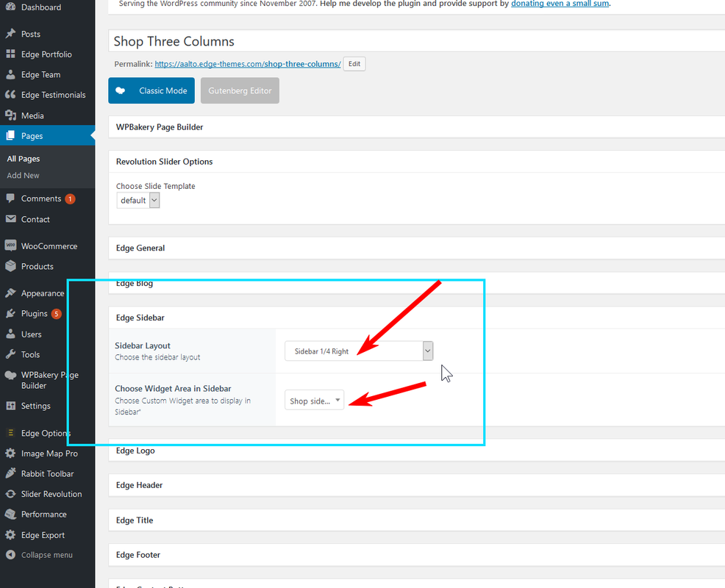725x588 pixels.
Task: Open the Sidebar Layout dropdown
Action: click(x=359, y=351)
